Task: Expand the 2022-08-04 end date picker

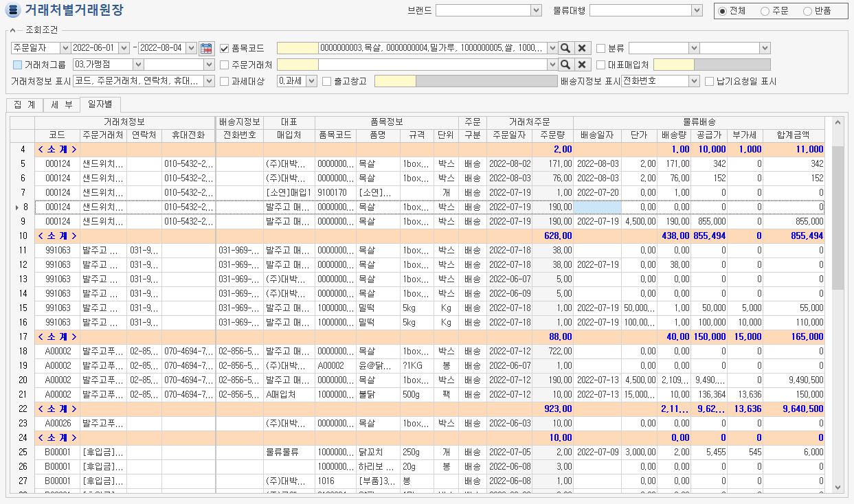Action: coord(192,48)
